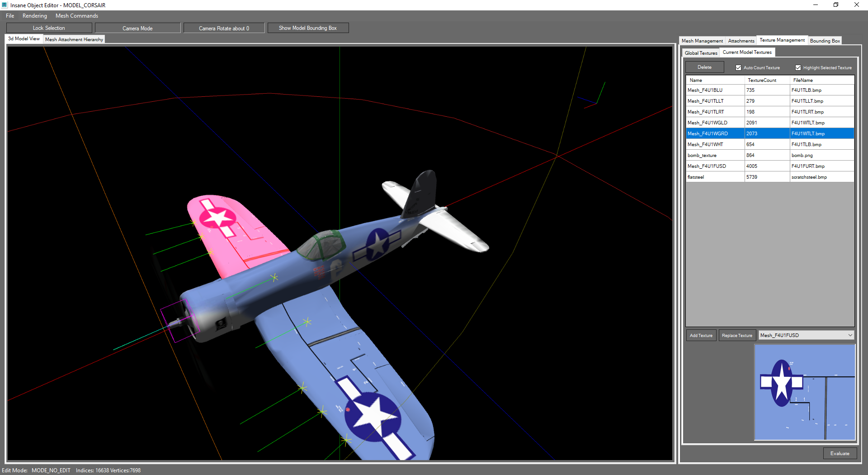Click the application icon in title bar
This screenshot has width=868, height=475.
point(5,5)
